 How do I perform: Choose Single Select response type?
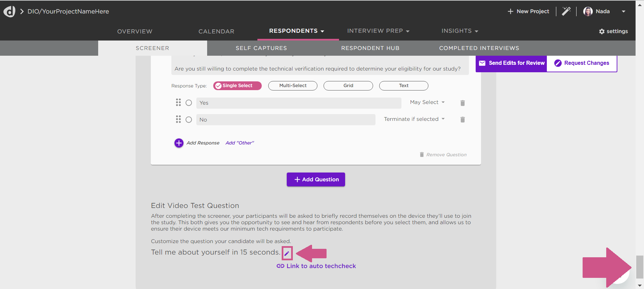coord(237,86)
